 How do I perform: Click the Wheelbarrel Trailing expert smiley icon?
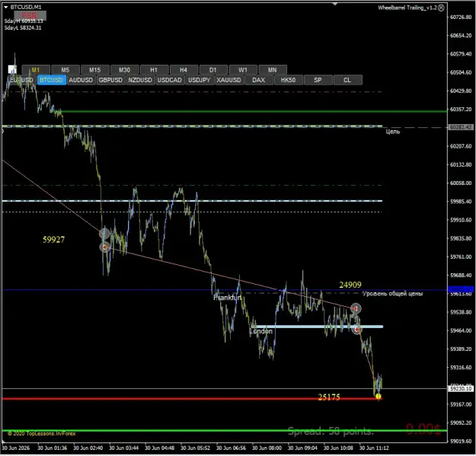coord(441,8)
